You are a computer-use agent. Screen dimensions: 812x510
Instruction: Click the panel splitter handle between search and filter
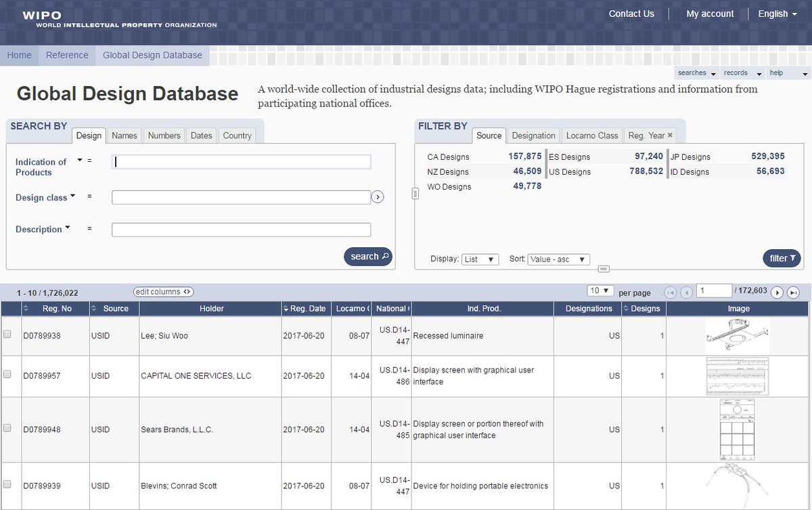tap(415, 194)
